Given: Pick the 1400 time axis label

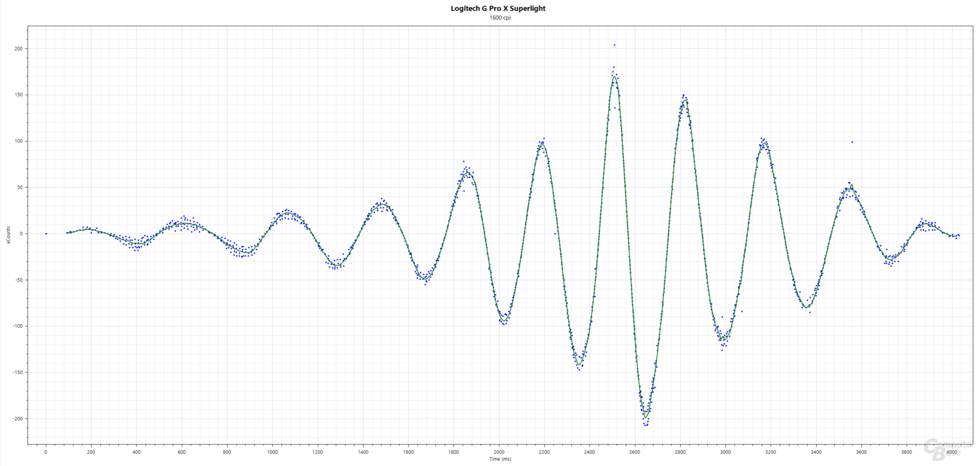Looking at the screenshot, I should click(363, 452).
